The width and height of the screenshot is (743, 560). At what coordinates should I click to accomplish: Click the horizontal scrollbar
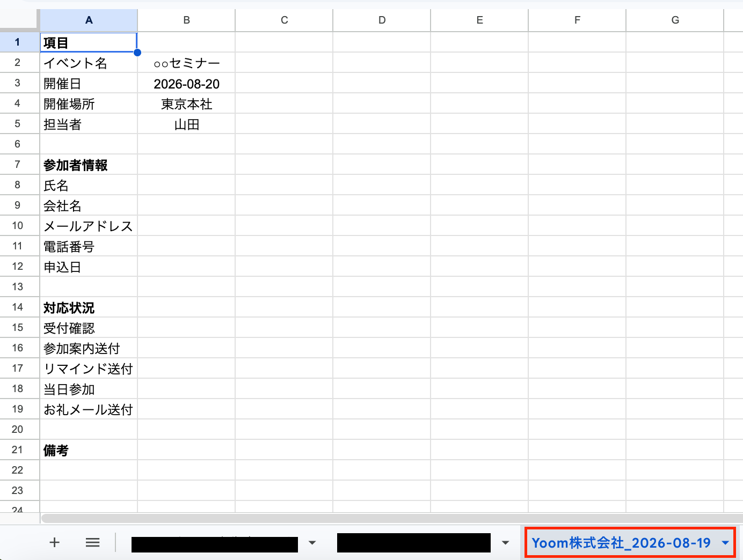[392, 518]
